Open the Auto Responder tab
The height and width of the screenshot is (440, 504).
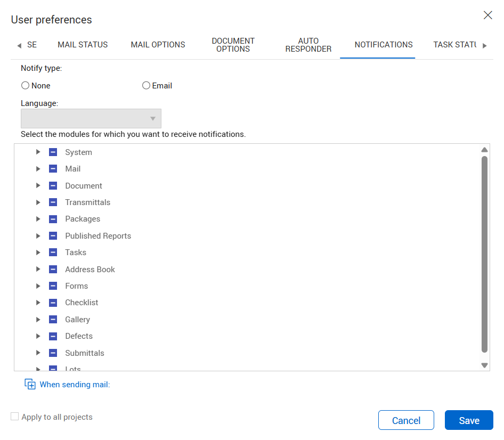click(308, 45)
